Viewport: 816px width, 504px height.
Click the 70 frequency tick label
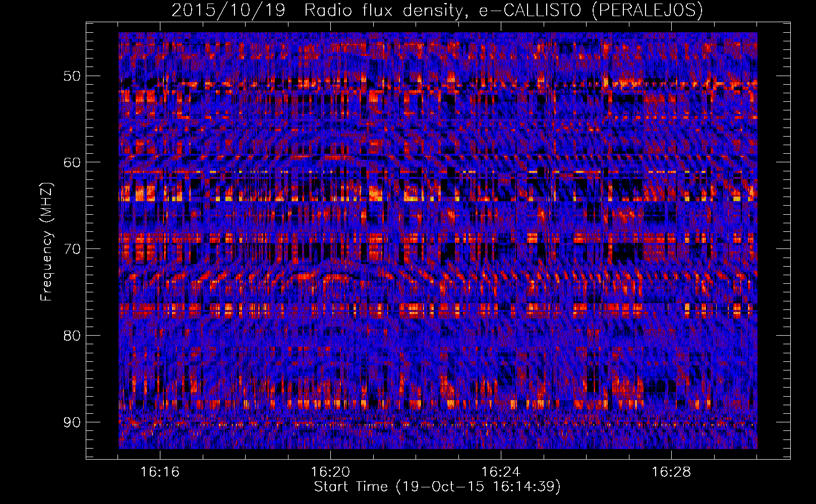[72, 249]
